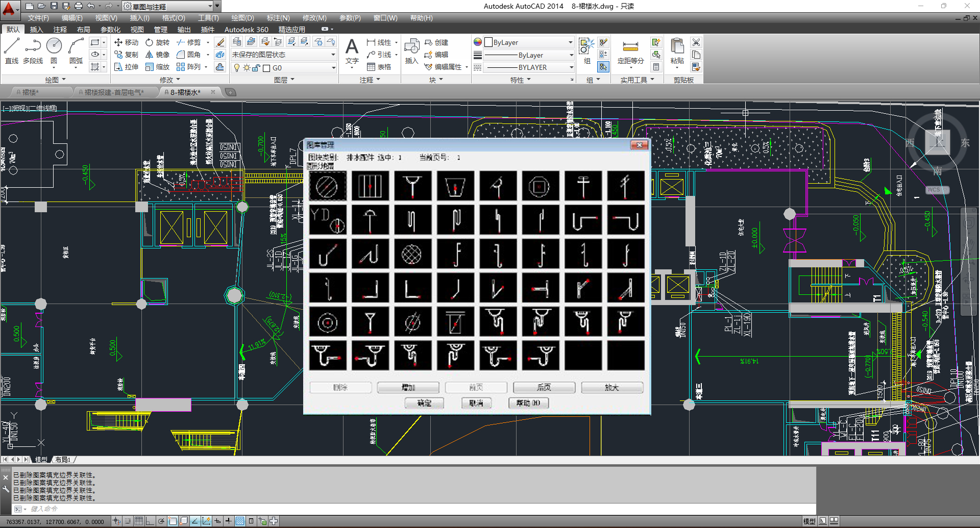Screen dimensions: 980x528
Task: Select the 直线 (Line) drawing tool
Action: coord(11,46)
